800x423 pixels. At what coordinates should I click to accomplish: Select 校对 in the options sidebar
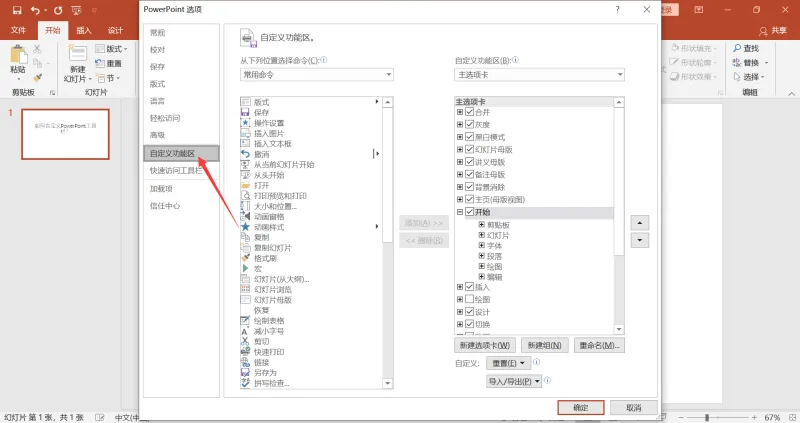181,49
